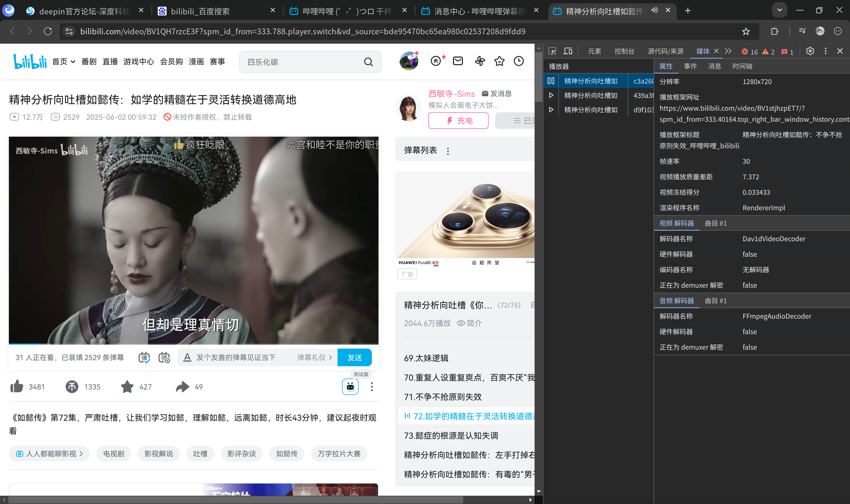Toggle the danmaku display switch icon

(144, 357)
